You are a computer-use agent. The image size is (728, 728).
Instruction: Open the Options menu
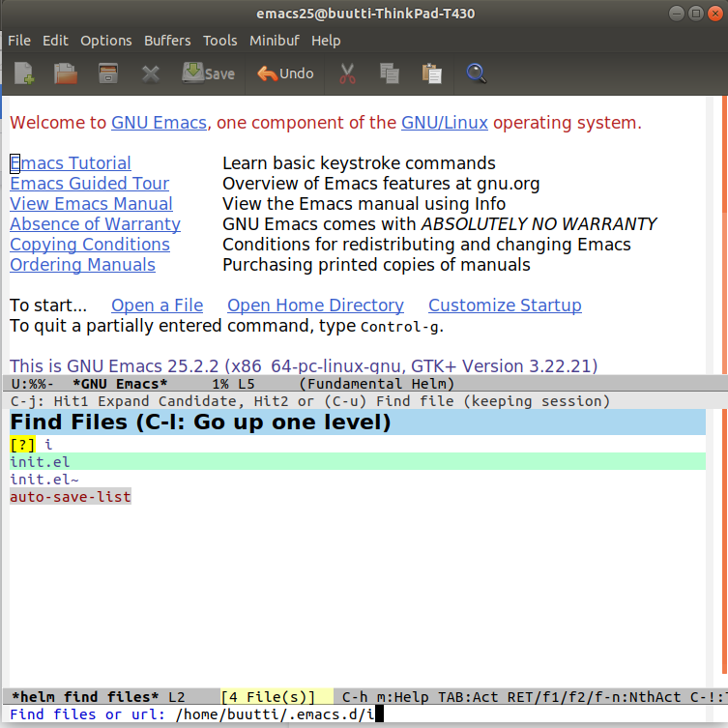tap(106, 41)
